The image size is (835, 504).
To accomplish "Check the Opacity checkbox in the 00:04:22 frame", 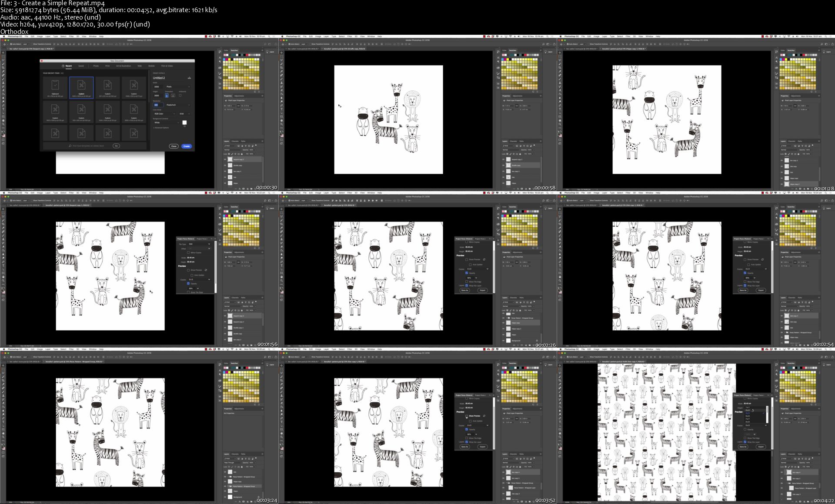I will [745, 429].
